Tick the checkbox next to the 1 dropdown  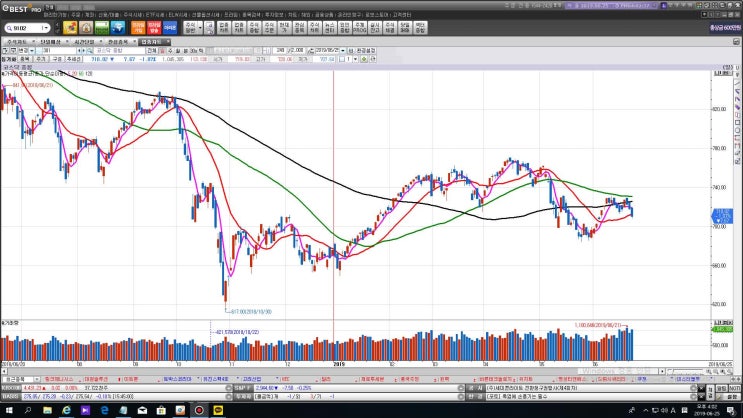pos(342,59)
